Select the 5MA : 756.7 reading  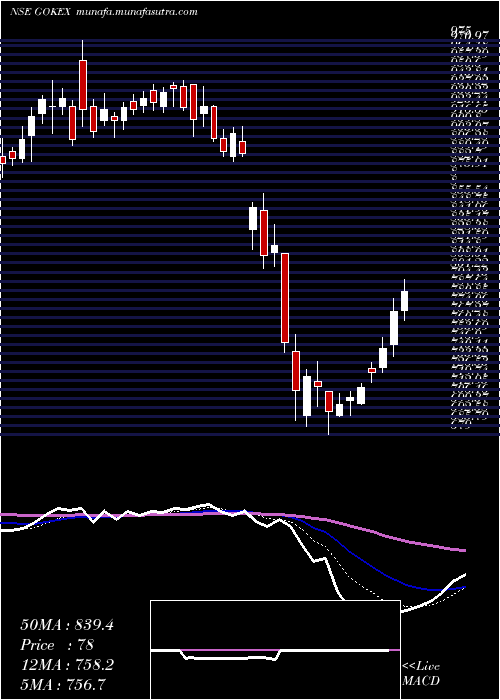pyautogui.click(x=63, y=685)
